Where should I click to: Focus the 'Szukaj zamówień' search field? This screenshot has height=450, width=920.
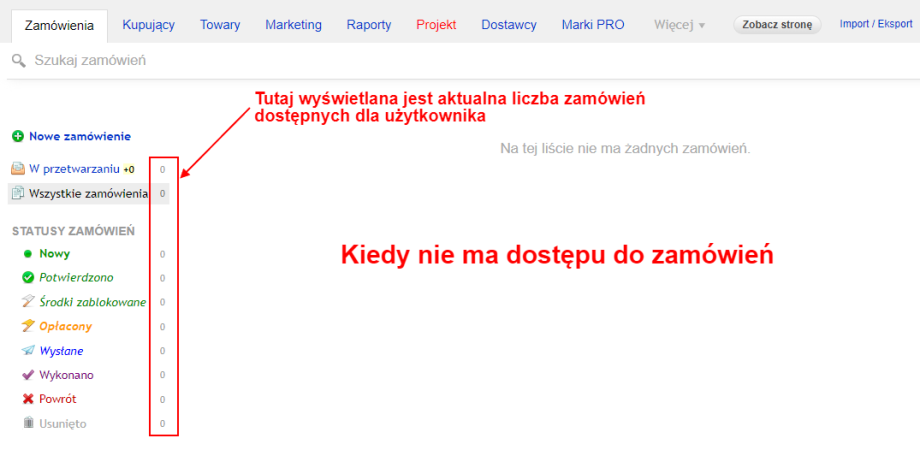(x=300, y=61)
